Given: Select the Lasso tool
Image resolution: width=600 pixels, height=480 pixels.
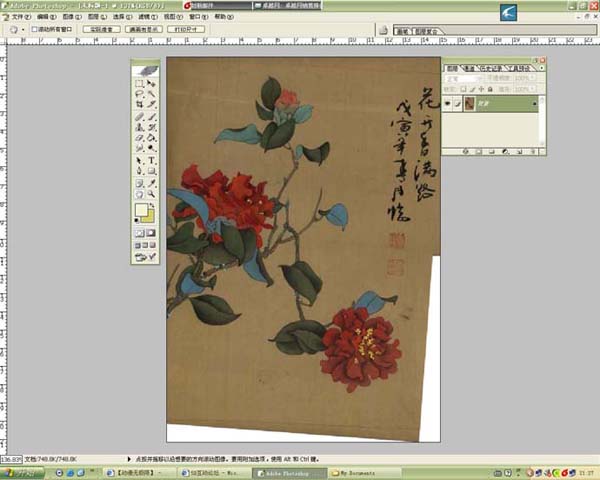Looking at the screenshot, I should click(139, 93).
